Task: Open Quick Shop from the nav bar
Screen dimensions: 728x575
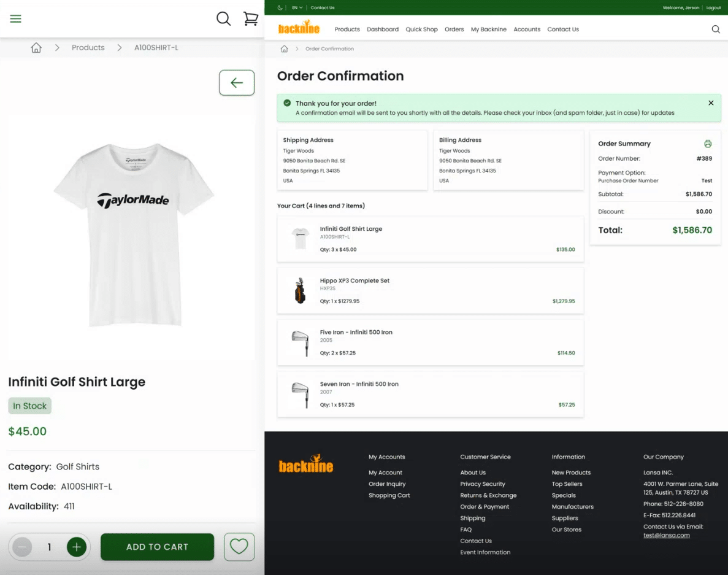Action: tap(421, 29)
